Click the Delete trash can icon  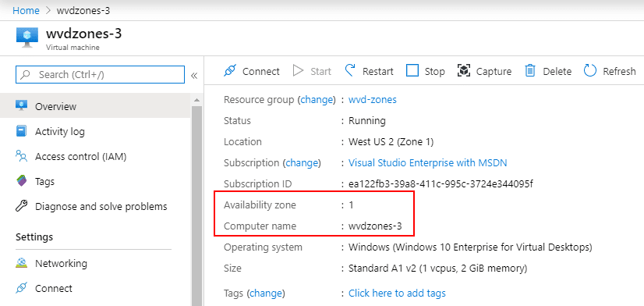tap(530, 71)
